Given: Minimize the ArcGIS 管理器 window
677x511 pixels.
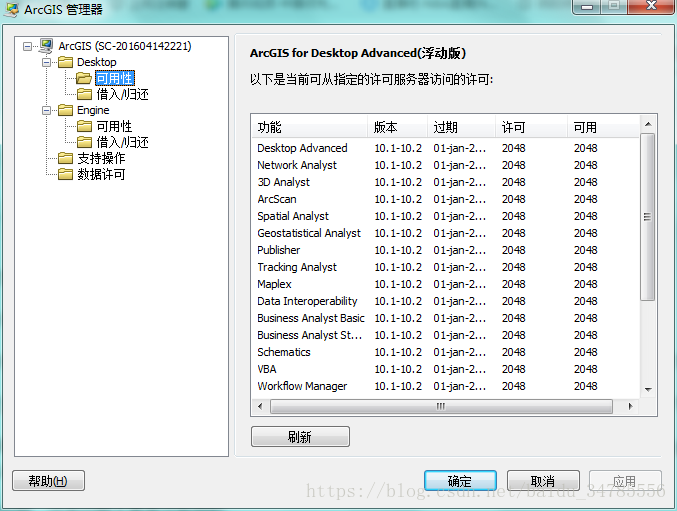Looking at the screenshot, I should click(587, 7).
